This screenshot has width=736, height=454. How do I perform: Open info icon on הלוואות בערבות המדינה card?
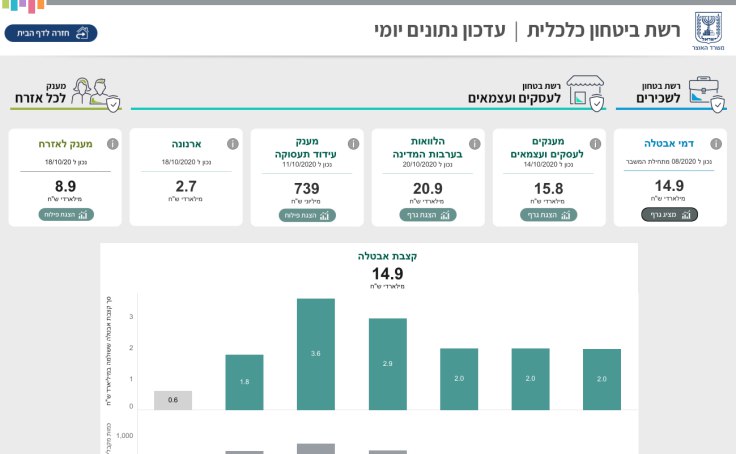[x=475, y=144]
